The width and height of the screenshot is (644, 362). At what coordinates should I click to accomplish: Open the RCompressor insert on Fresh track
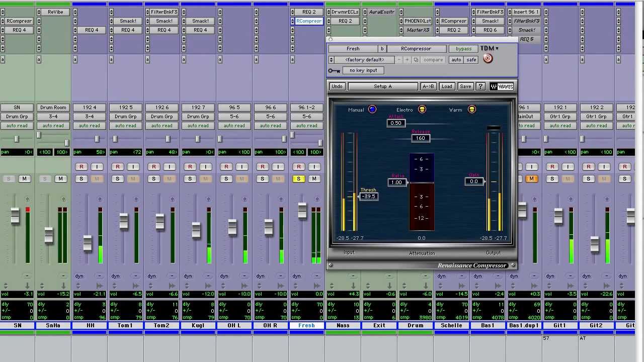[x=308, y=21]
